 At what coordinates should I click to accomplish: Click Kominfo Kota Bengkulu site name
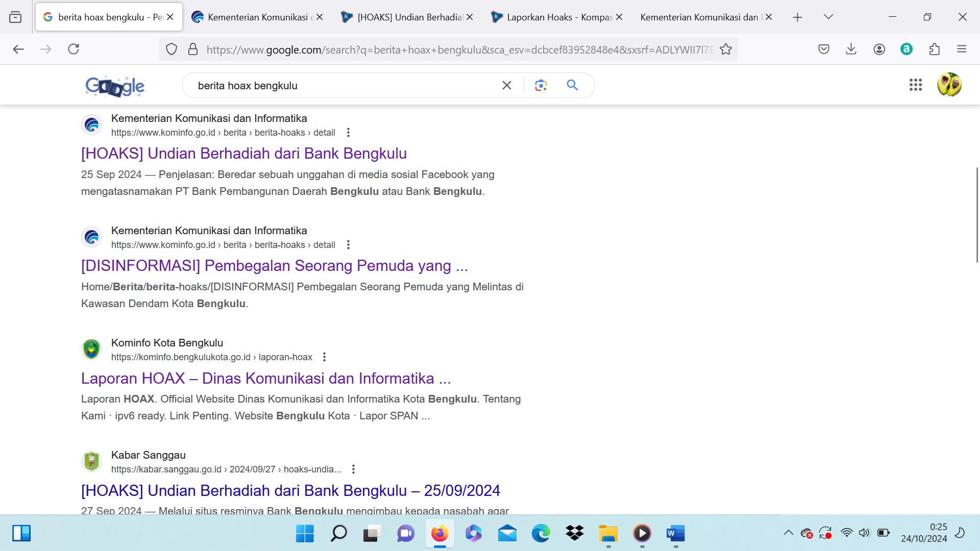click(x=167, y=343)
